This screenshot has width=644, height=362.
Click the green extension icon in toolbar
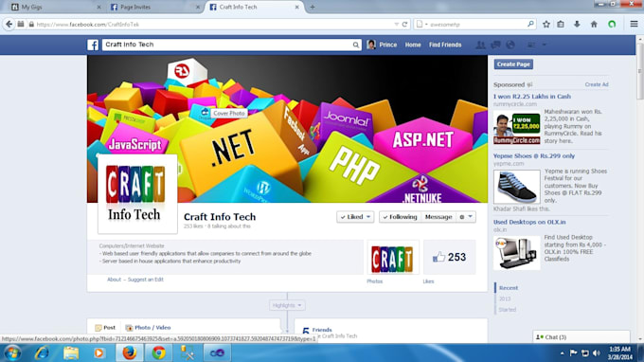(612, 25)
